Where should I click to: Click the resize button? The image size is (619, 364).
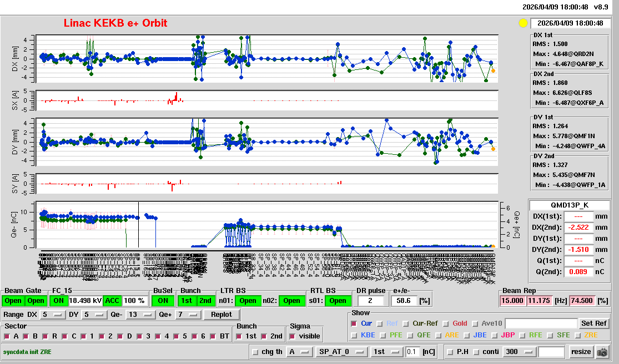coord(581,352)
